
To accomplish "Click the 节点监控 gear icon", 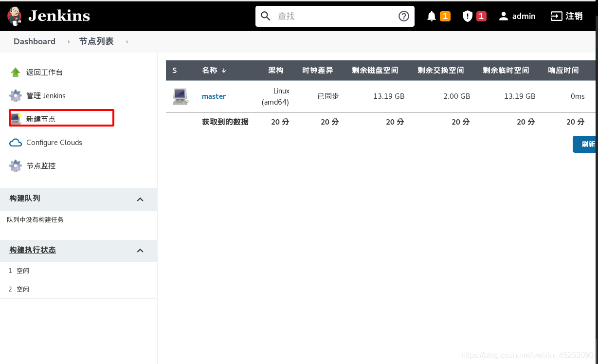I will (16, 166).
